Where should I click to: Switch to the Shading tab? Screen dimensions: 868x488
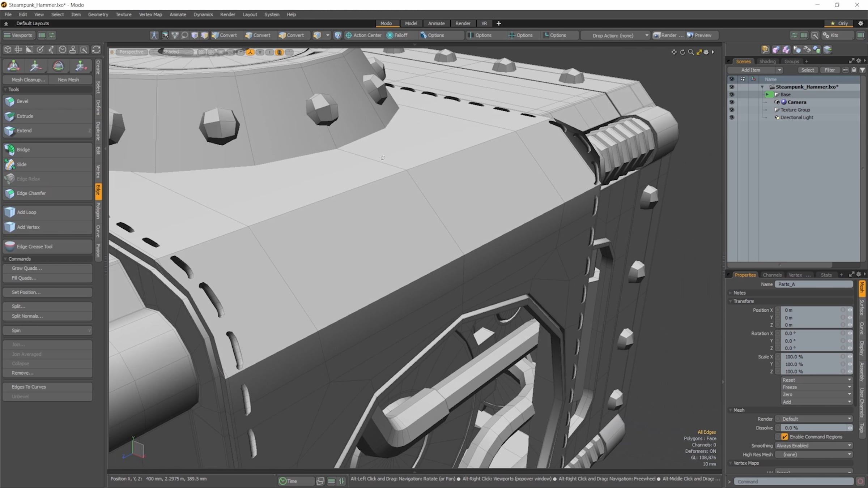pyautogui.click(x=767, y=61)
